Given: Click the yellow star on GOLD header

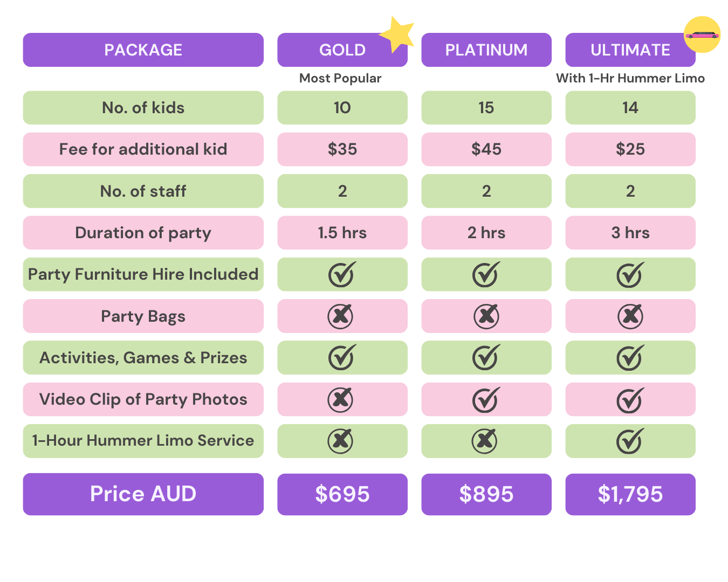Looking at the screenshot, I should 398,34.
